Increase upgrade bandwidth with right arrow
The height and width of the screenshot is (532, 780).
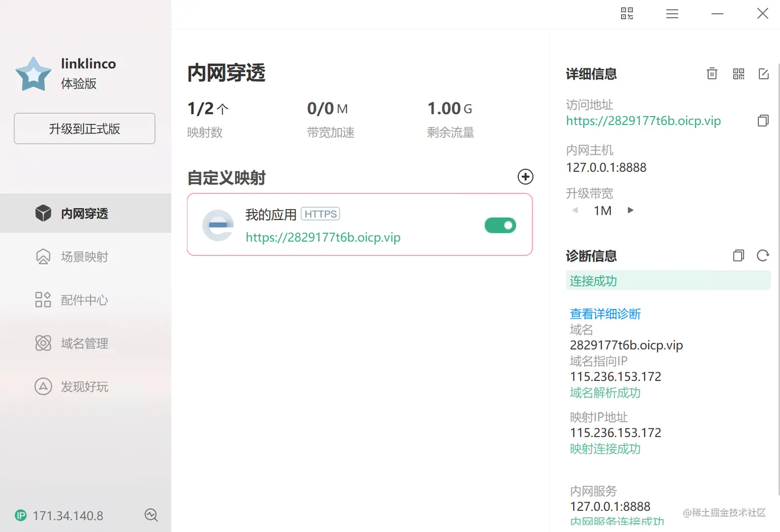pos(630,210)
